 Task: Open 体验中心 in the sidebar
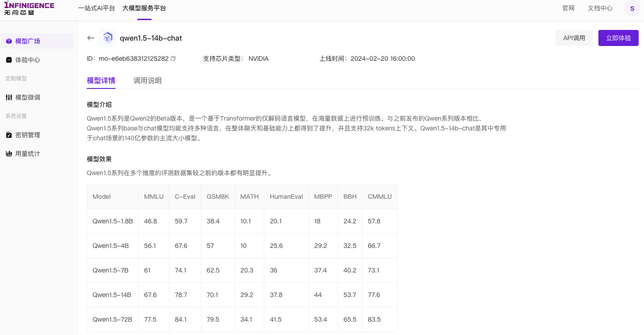37,60
